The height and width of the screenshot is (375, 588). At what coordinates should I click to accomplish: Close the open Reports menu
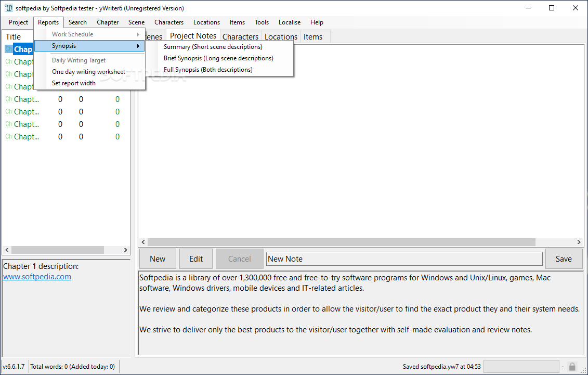(48, 22)
